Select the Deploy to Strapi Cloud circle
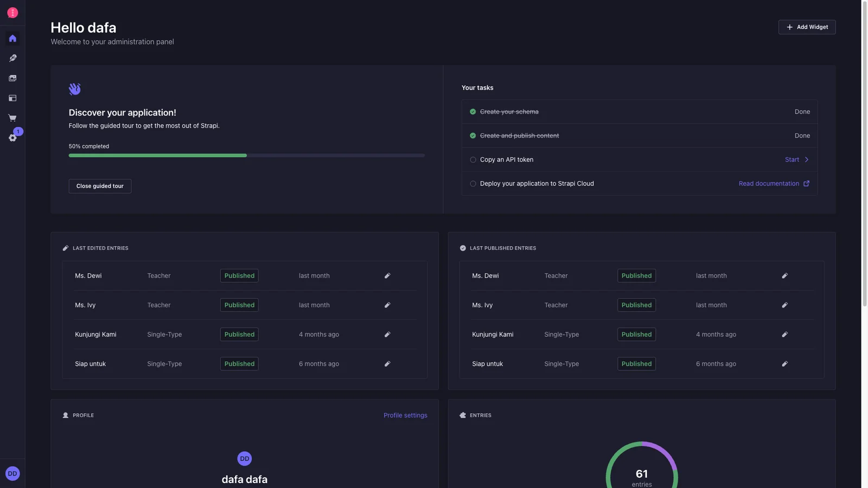This screenshot has width=868, height=488. (x=473, y=183)
